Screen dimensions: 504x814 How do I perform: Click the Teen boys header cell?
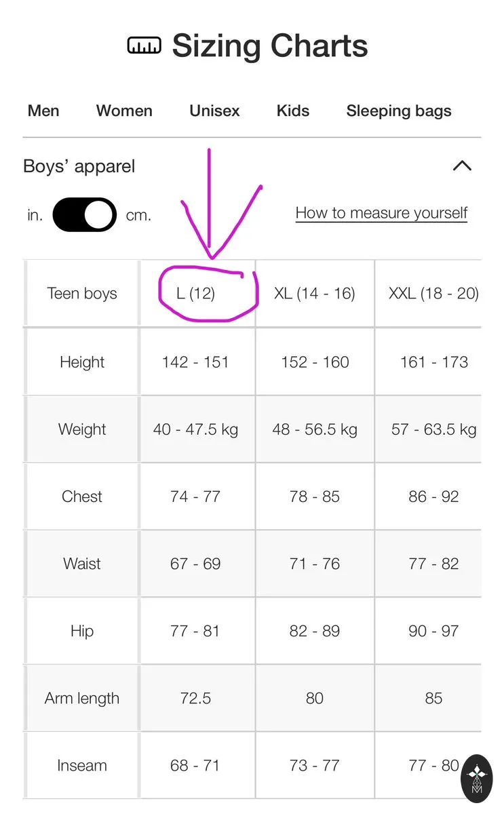[x=82, y=293]
